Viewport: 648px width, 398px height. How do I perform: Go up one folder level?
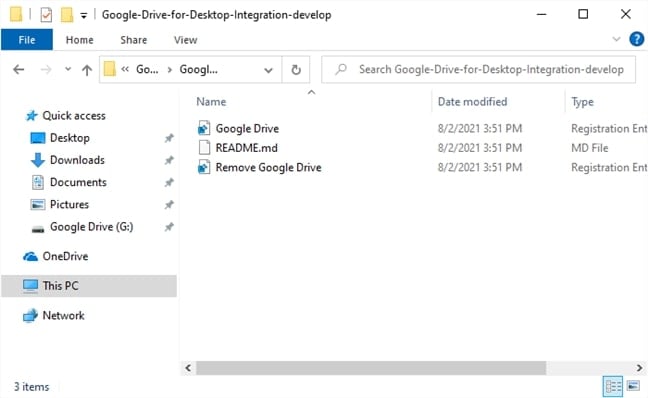coord(87,70)
